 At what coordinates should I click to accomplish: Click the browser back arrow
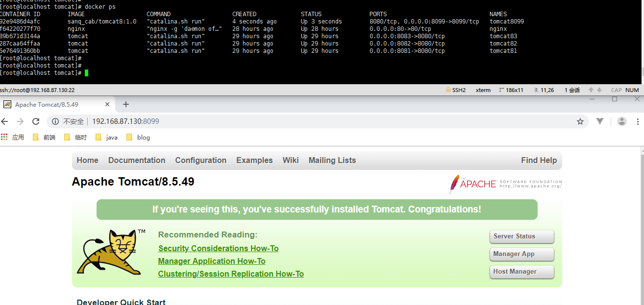click(4, 121)
